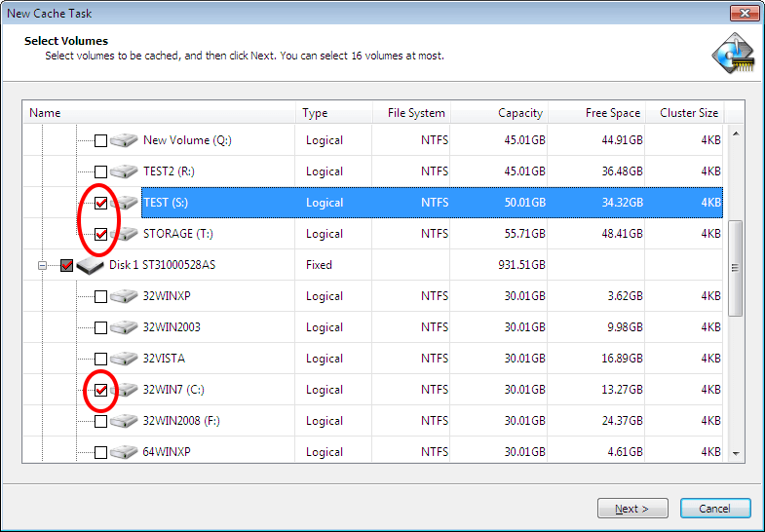
Task: Click the 24.37GB free space value
Action: pos(622,421)
